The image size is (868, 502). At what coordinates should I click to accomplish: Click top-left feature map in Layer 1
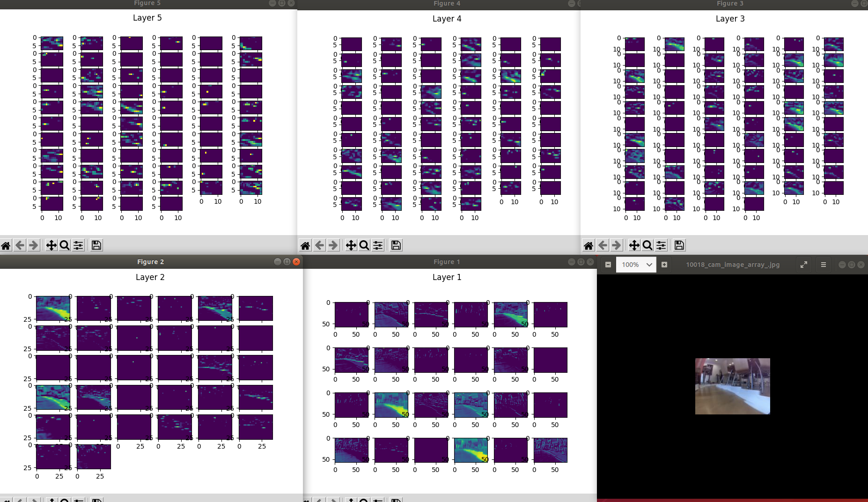coord(352,315)
